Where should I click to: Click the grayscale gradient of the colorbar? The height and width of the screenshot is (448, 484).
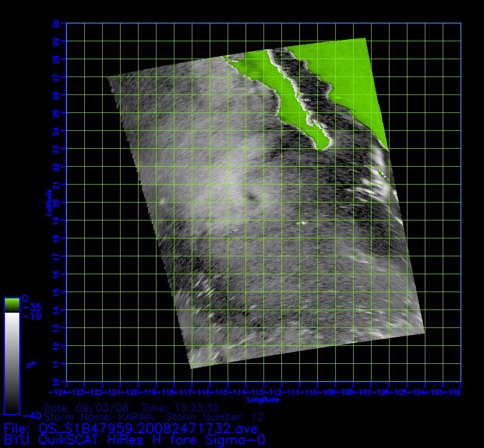pyautogui.click(x=12, y=363)
